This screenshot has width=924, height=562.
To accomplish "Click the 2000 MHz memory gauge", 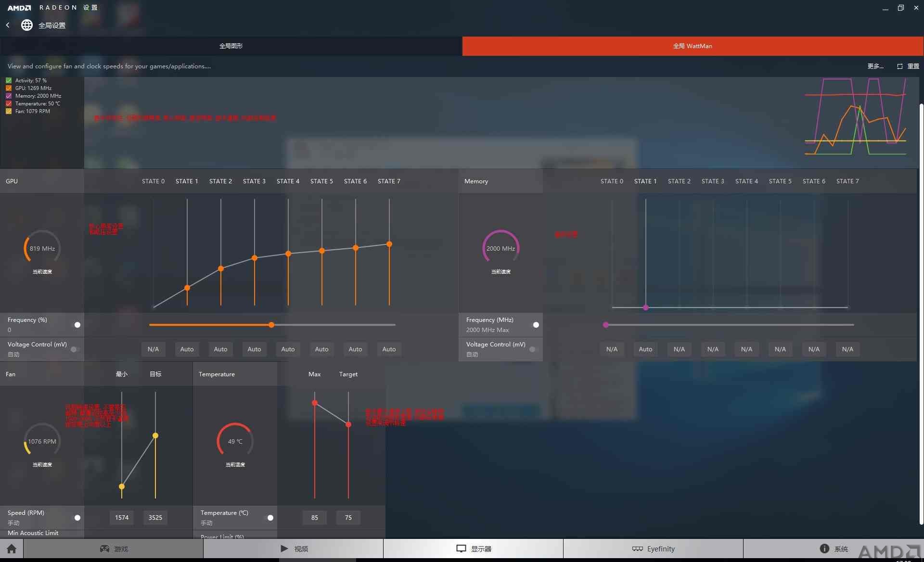I will 501,248.
